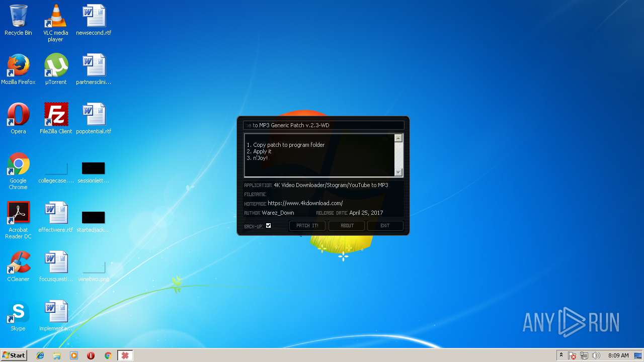Click the PATCH IT! button

pyautogui.click(x=307, y=226)
